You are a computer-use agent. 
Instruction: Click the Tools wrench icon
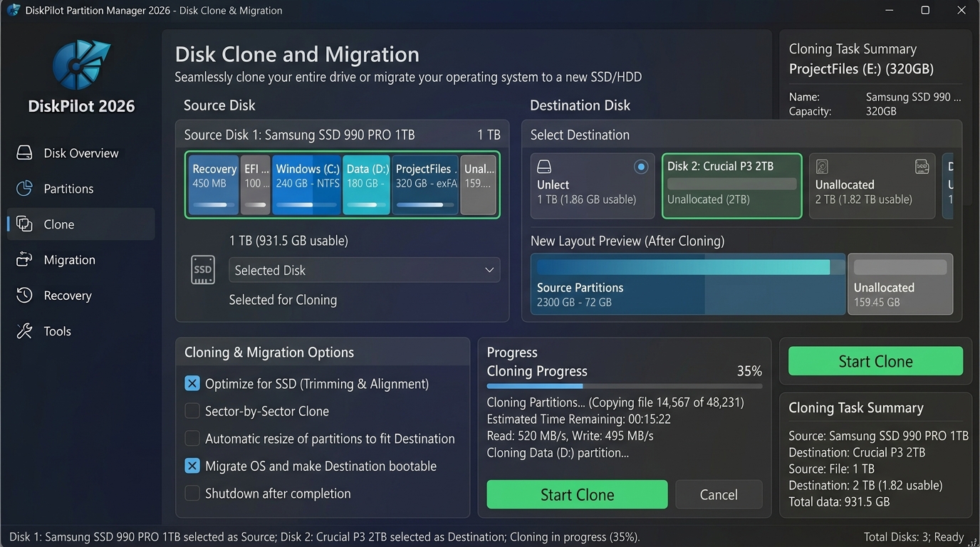(24, 331)
